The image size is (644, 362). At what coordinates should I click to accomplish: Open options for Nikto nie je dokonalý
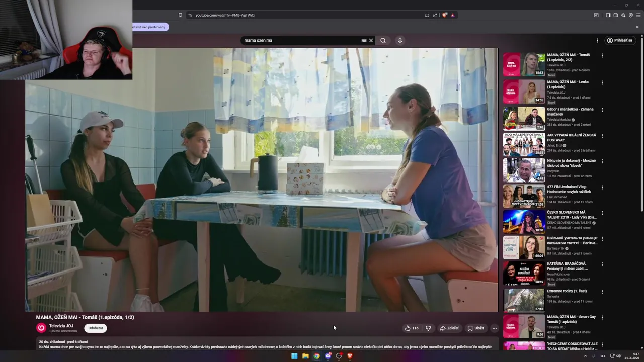(x=602, y=161)
